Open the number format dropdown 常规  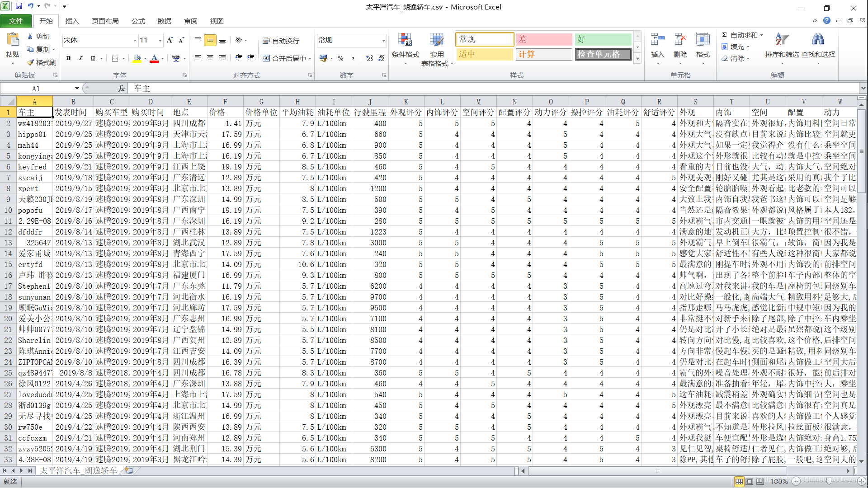(x=383, y=41)
